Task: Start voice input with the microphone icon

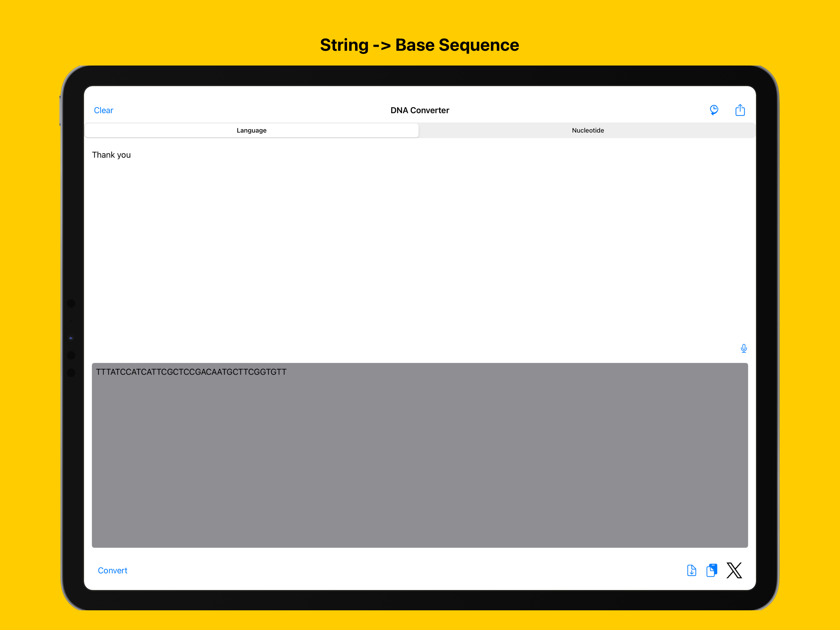Action: tap(743, 348)
